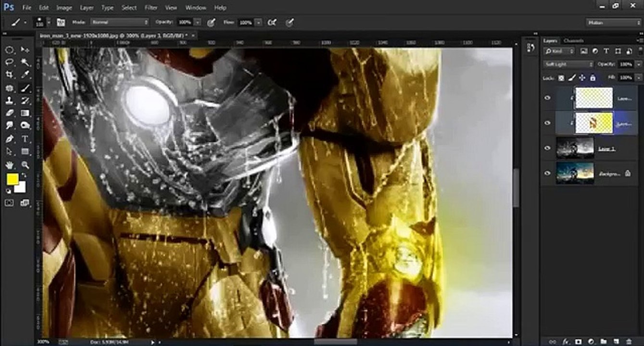
Task: Open the brush Opacity slider arrow
Action: click(x=197, y=22)
